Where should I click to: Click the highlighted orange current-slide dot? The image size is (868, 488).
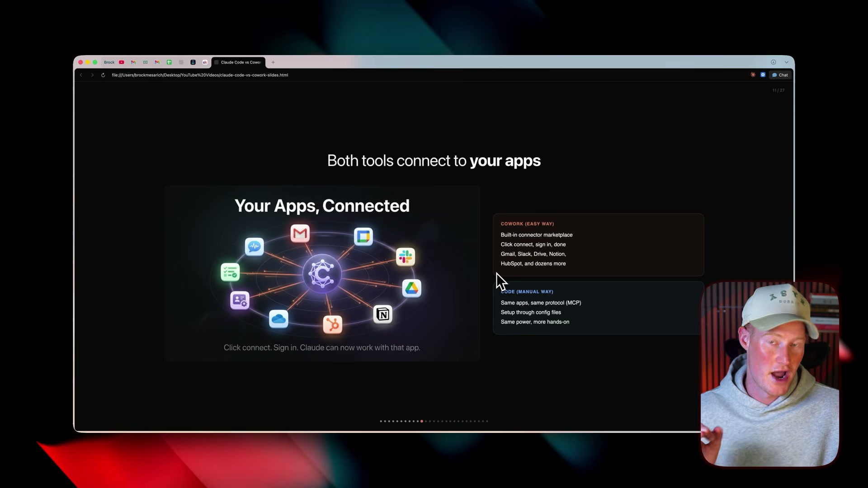pos(422,421)
